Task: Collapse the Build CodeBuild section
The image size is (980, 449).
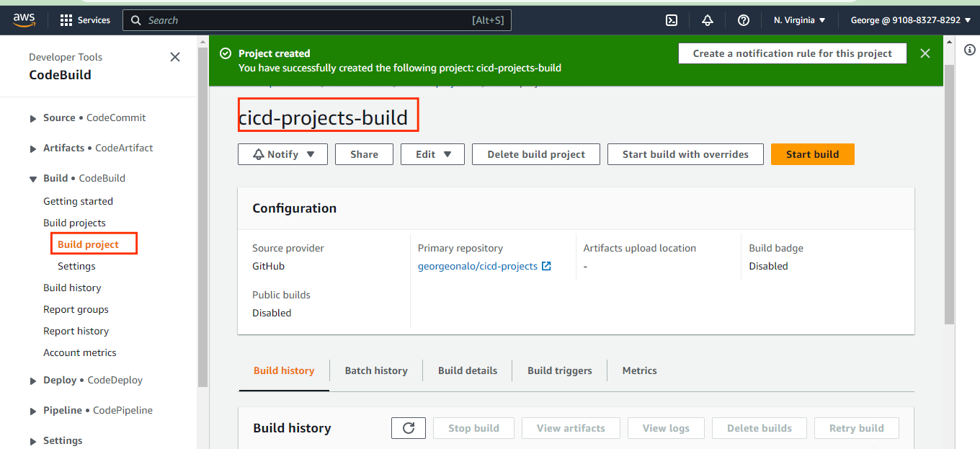Action: 32,178
